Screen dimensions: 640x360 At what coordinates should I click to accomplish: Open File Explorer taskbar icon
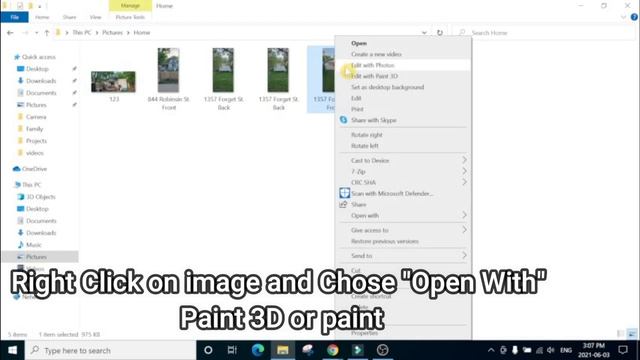coord(282,350)
